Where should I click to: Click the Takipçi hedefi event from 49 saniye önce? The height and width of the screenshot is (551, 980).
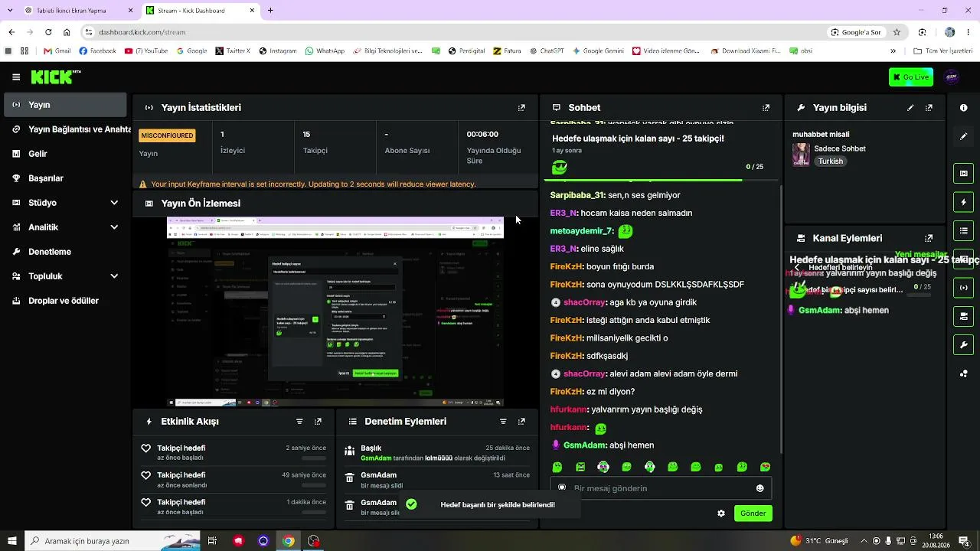(234, 480)
